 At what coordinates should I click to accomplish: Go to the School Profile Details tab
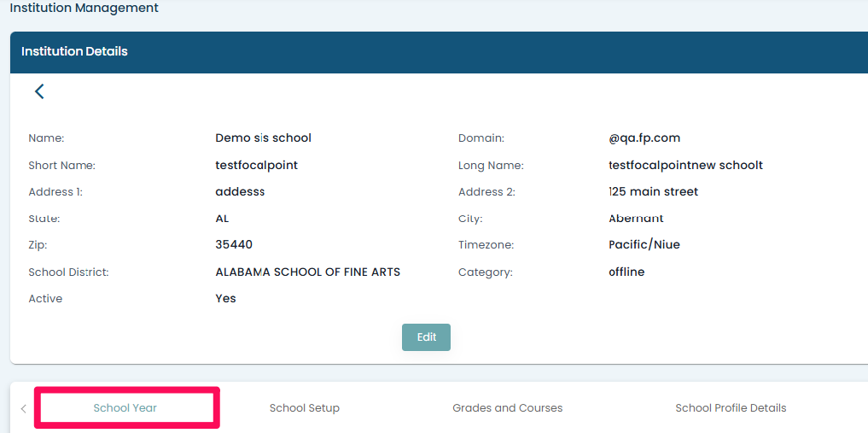point(731,408)
